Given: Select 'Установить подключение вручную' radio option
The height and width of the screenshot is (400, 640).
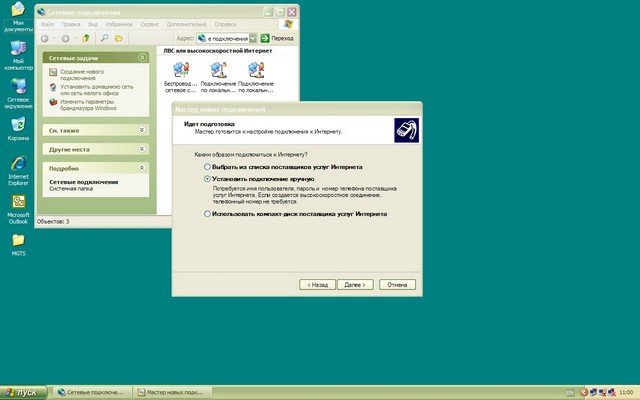Looking at the screenshot, I should [x=208, y=179].
